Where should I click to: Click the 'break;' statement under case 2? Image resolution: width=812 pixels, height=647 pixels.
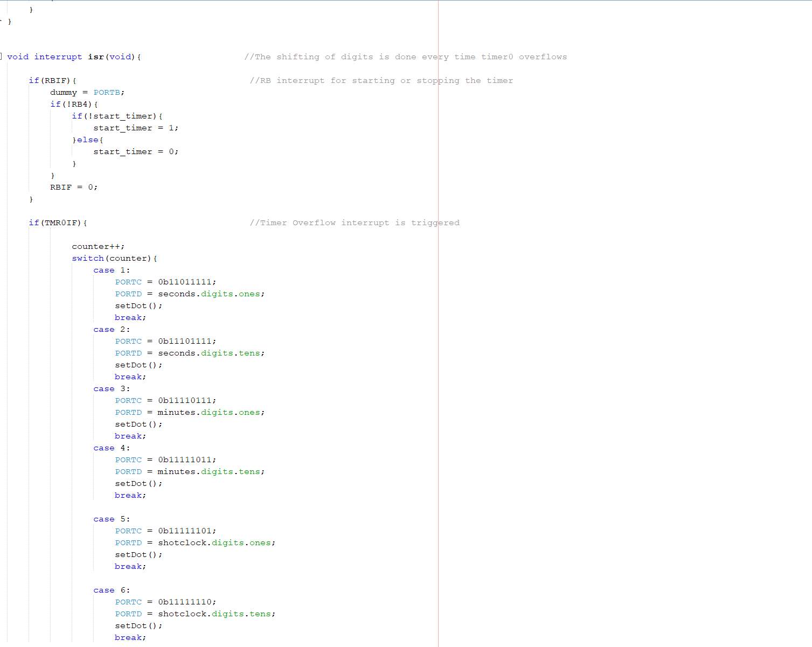point(130,377)
